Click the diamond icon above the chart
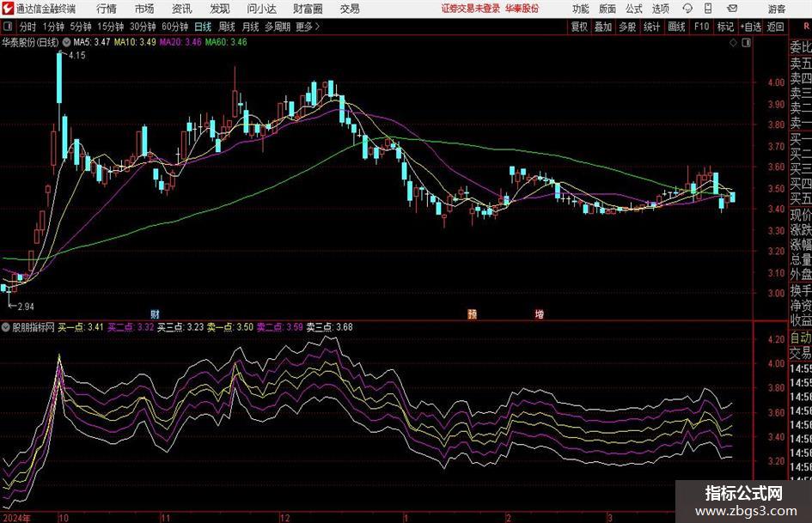Viewport: 812px width, 523px height. point(733,43)
